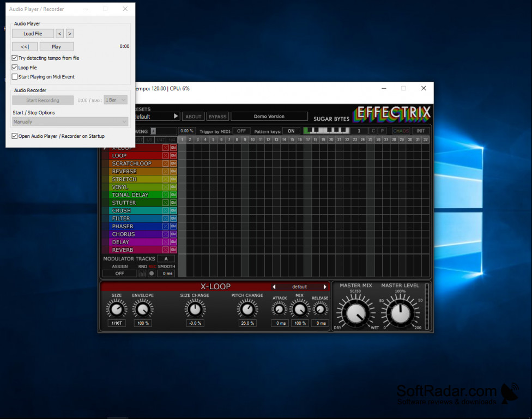Image resolution: width=532 pixels, height=419 pixels.
Task: Load next file with > button
Action: click(x=70, y=34)
